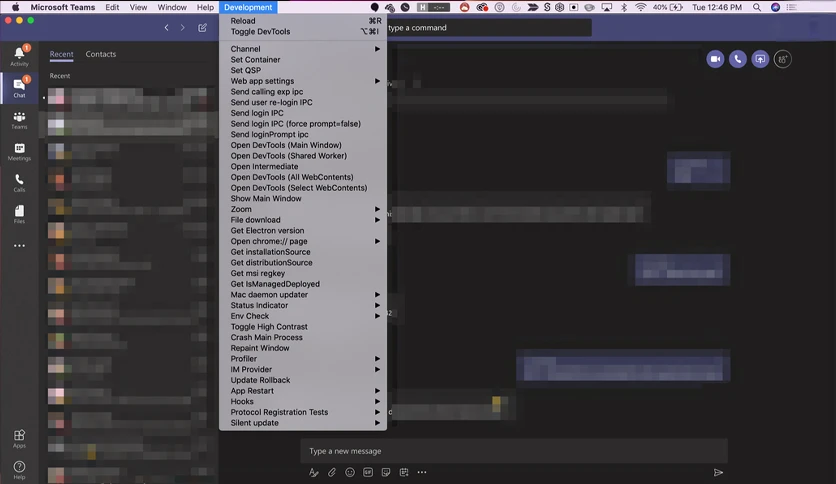The width and height of the screenshot is (836, 484).
Task: Expand the Mac daemon updater submenu
Action: click(x=302, y=295)
